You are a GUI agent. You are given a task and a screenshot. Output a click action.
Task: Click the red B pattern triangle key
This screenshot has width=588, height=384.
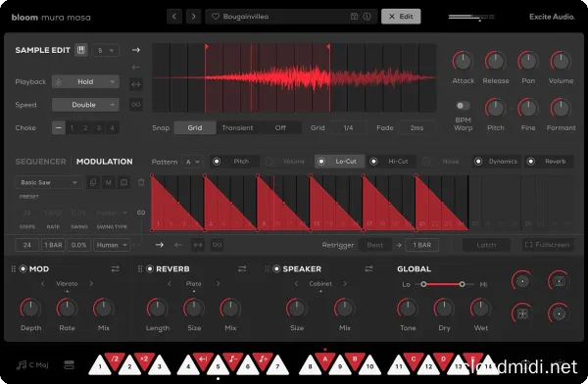355,360
